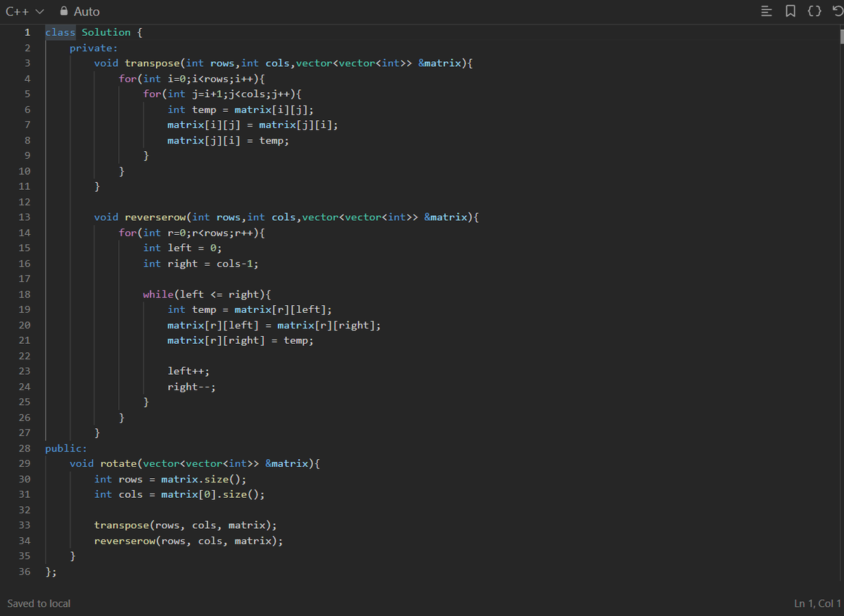Screen dimensions: 844x616
Task: Click the 'for(int i=0;i<rows;i++){' line
Action: [191, 79]
